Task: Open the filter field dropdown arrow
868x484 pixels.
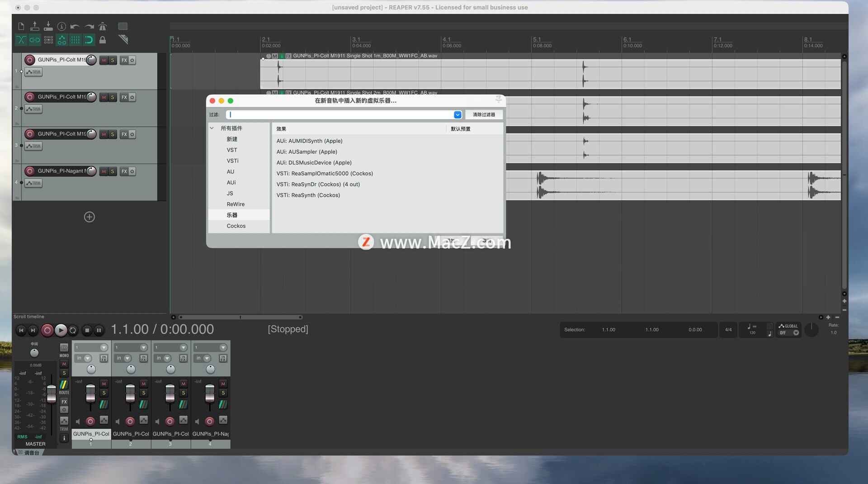Action: click(458, 115)
